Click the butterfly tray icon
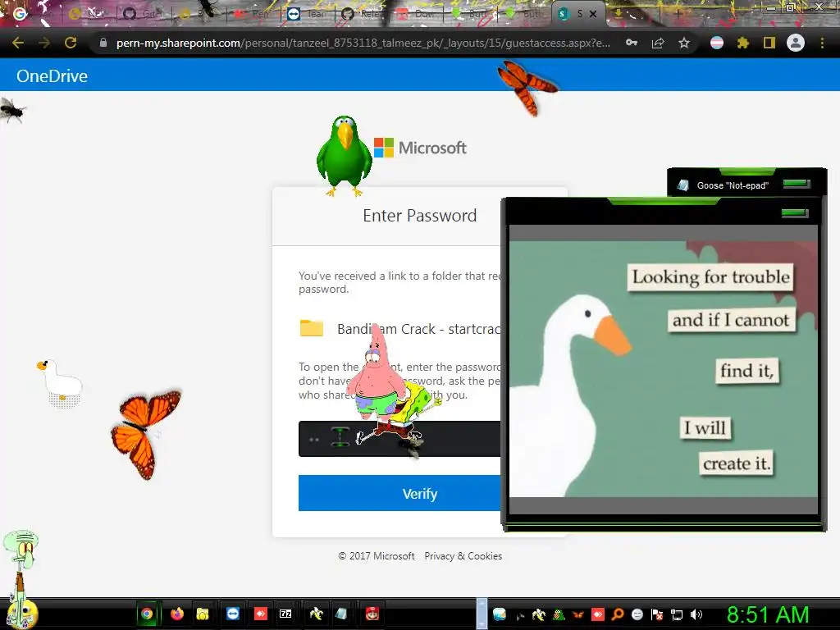 coord(578,614)
